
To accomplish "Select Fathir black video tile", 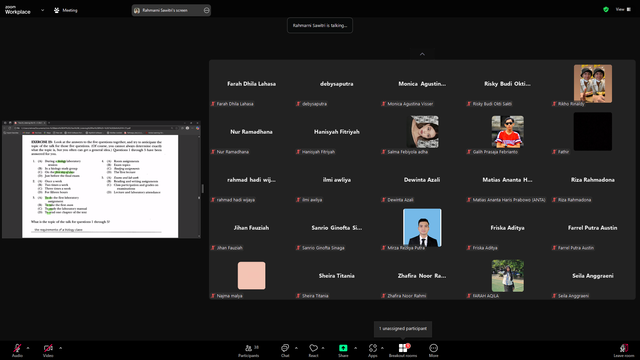I will (x=593, y=131).
